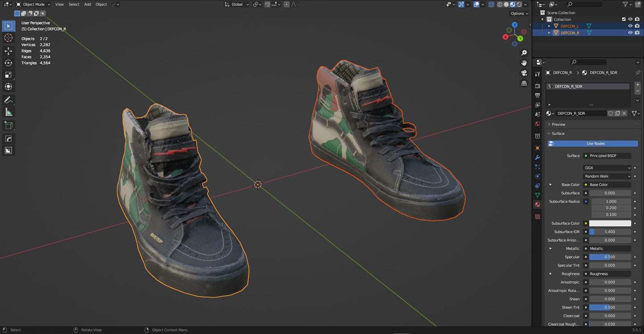Expand the DEFCON_R item in the outliner
Image resolution: width=644 pixels, height=334 pixels.
pos(549,33)
